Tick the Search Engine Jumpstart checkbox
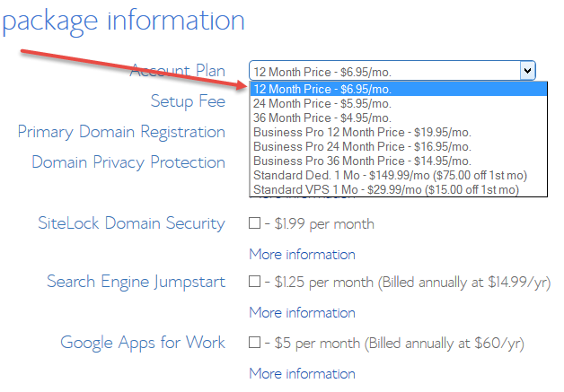 point(255,282)
